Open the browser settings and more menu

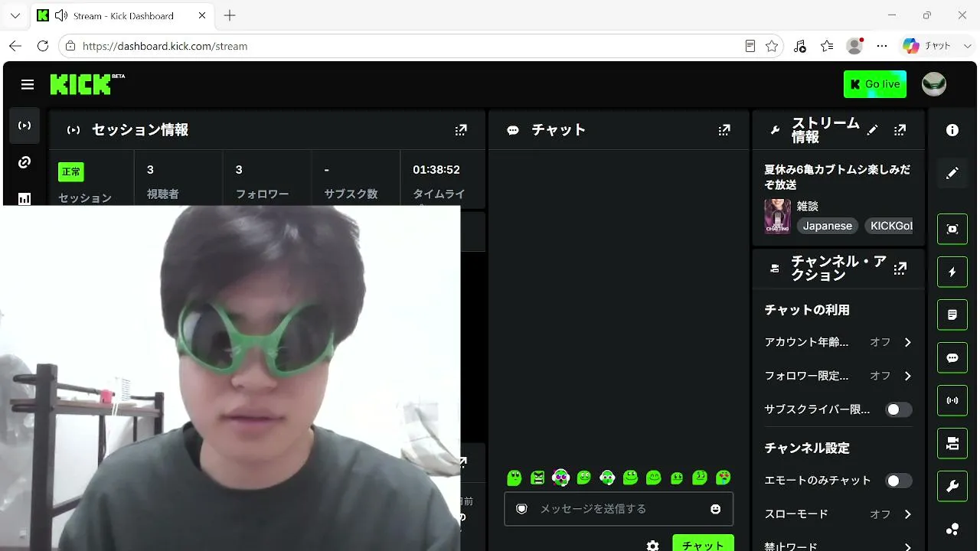[882, 46]
